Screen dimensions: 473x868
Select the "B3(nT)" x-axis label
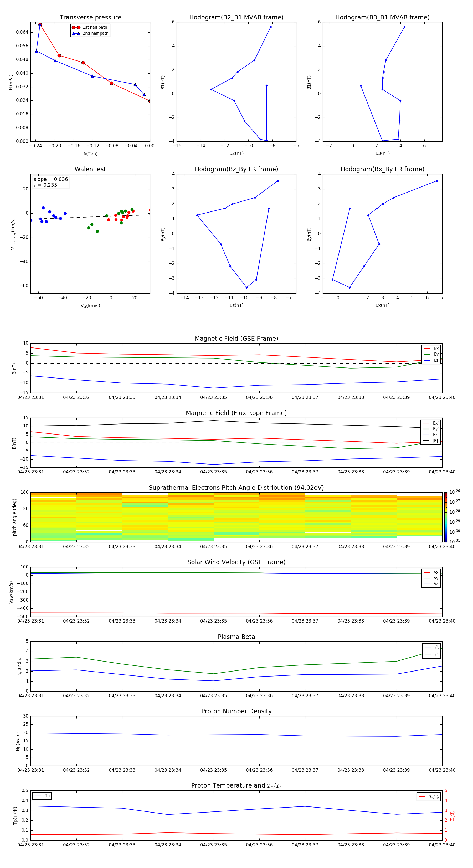click(382, 154)
